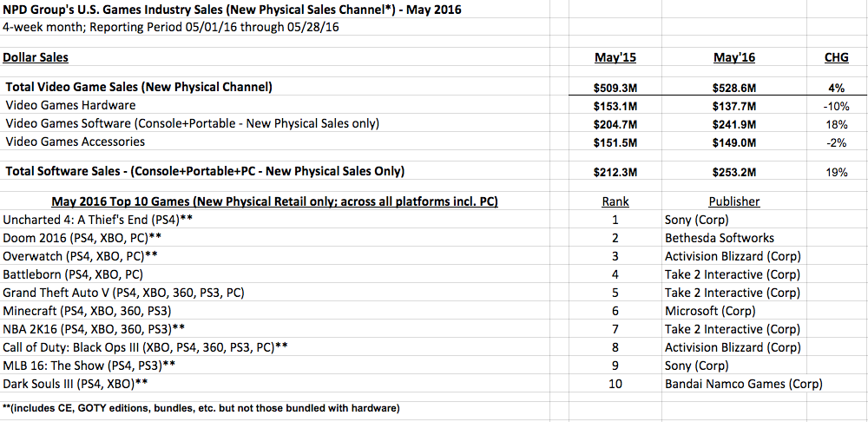Click the Overwatch game title cell
Viewport: 868px width, 422px height.
pos(80,256)
